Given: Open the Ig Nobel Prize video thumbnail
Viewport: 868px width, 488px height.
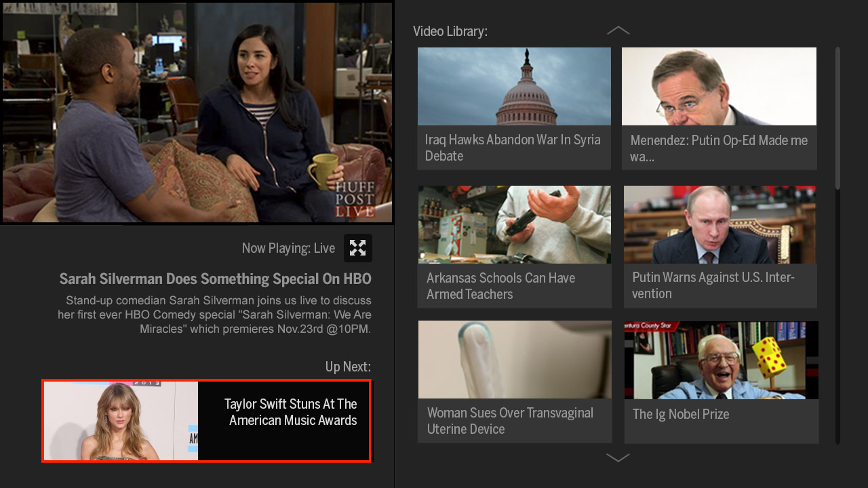Looking at the screenshot, I should [722, 360].
